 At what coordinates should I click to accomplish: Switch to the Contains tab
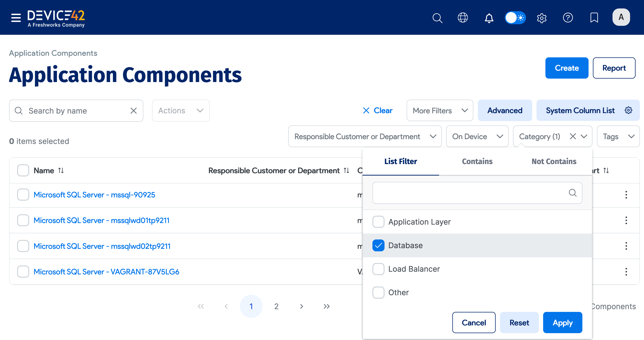click(477, 161)
